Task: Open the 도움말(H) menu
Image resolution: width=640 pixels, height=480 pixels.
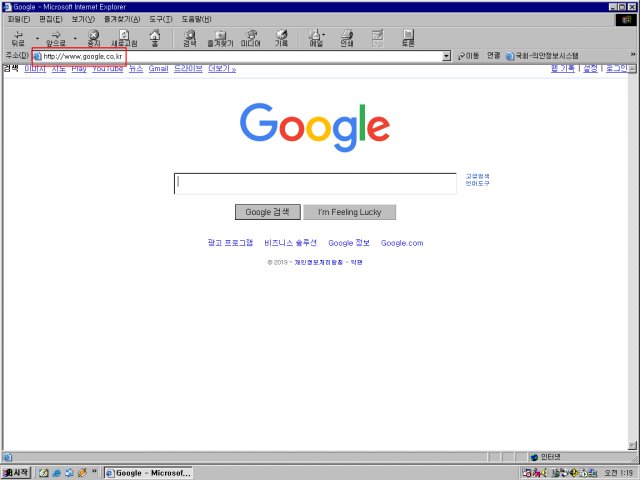Action: tap(196, 19)
